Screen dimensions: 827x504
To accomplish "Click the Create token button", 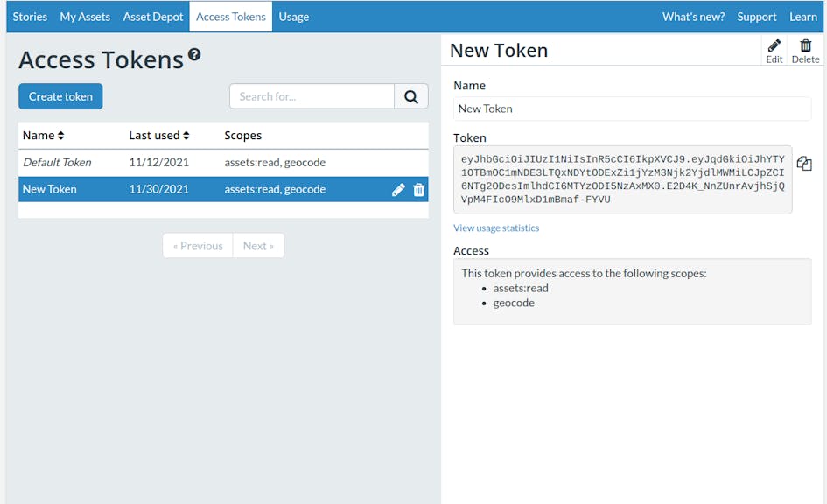I will click(x=60, y=96).
